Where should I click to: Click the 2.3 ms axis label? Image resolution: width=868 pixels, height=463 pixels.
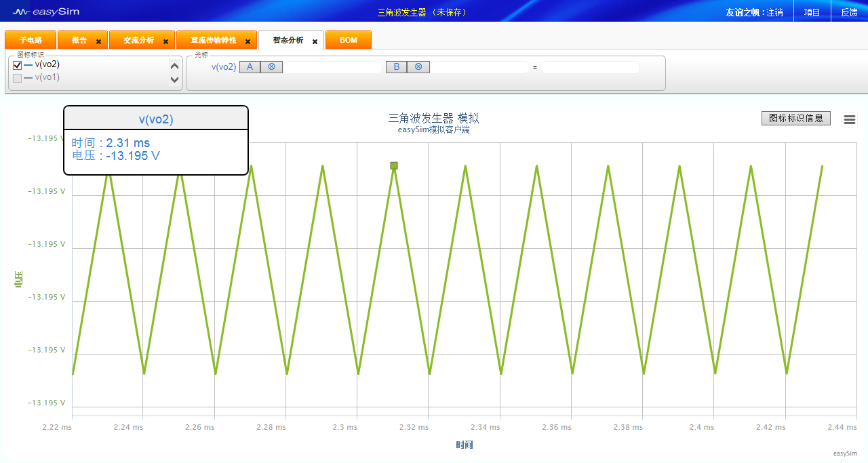(x=344, y=427)
